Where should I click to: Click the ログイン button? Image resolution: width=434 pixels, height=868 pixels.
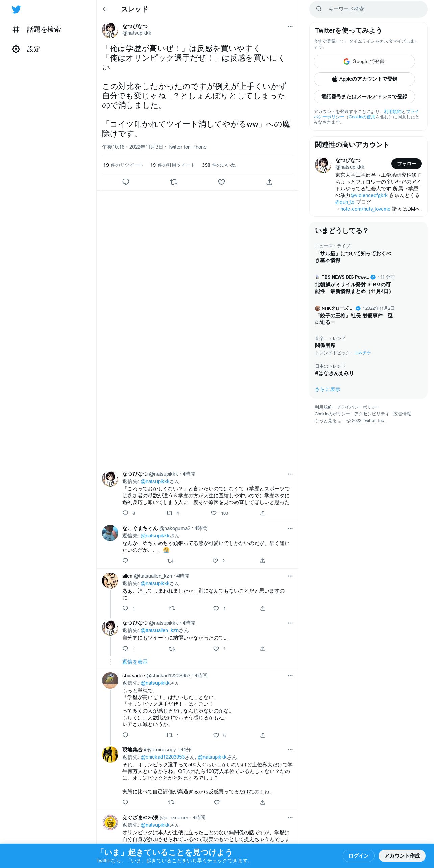[358, 855]
